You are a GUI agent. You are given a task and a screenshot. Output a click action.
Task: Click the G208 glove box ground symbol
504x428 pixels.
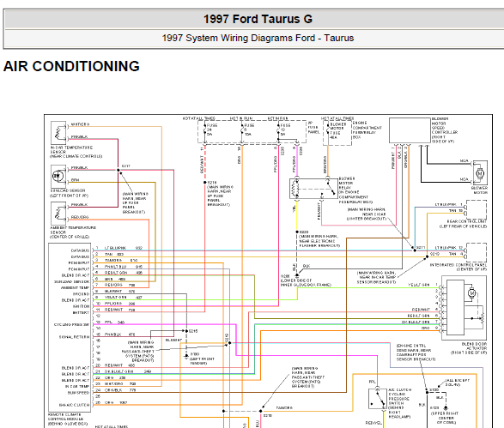point(297,274)
